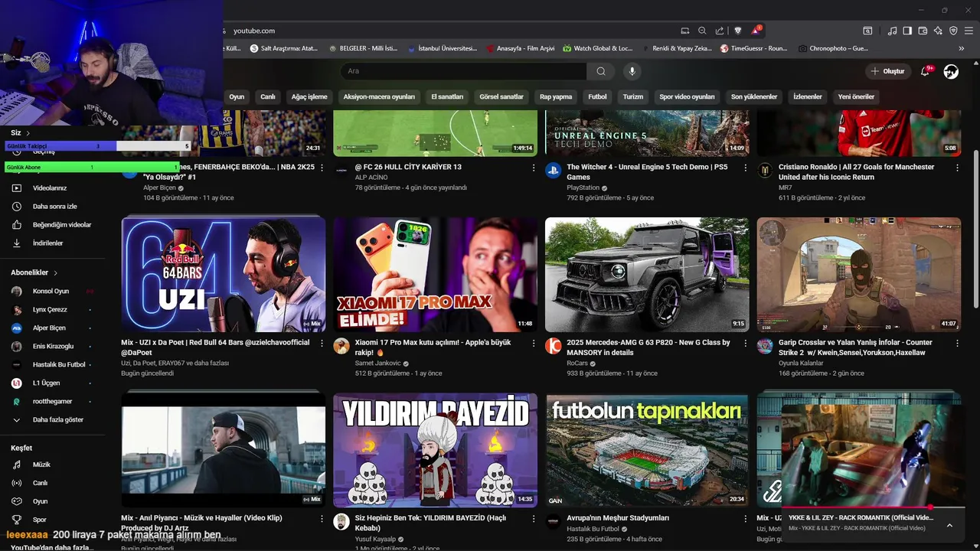Open L1 Üçgen subscription channel
Viewport: 980px width, 551px height.
46,383
